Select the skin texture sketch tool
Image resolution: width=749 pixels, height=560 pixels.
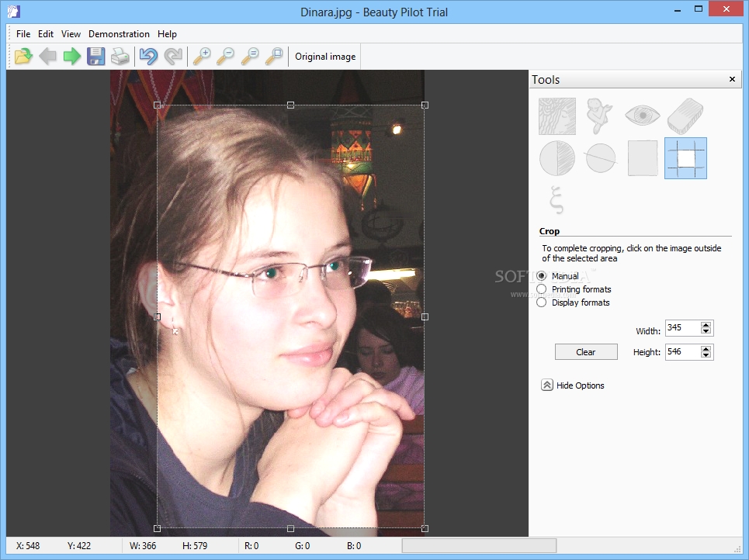coord(557,116)
